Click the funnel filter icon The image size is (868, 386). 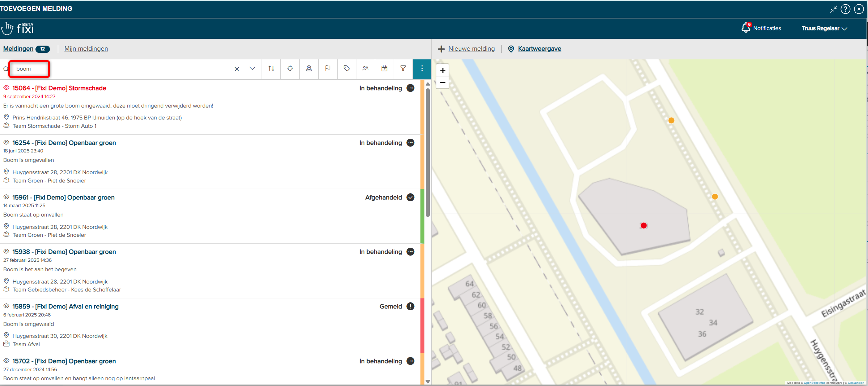click(403, 68)
